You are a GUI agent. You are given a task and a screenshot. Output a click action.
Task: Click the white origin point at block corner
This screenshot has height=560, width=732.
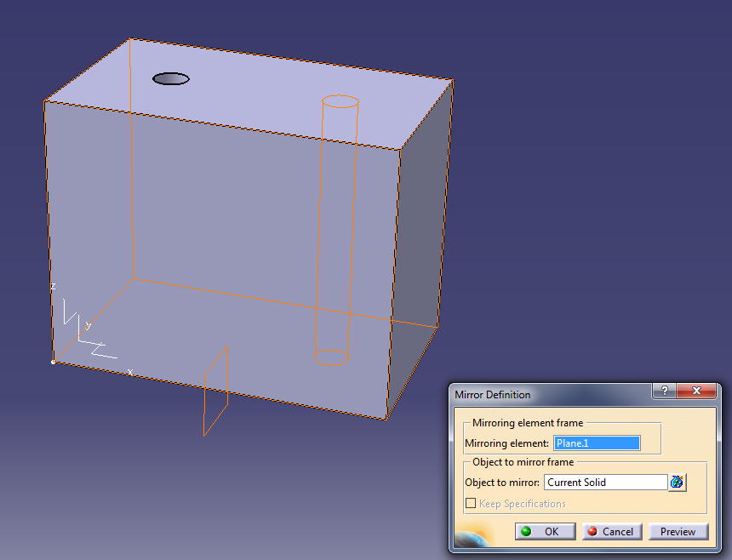point(53,363)
